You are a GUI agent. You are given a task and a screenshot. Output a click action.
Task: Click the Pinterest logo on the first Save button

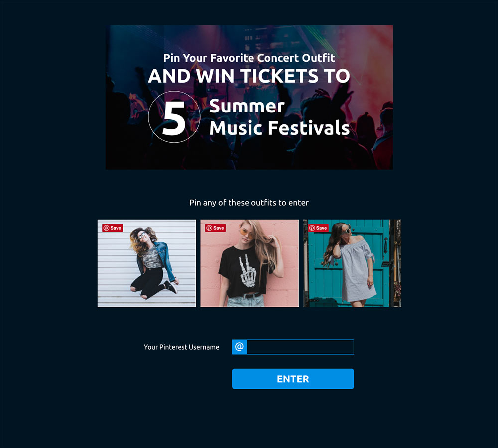click(107, 228)
